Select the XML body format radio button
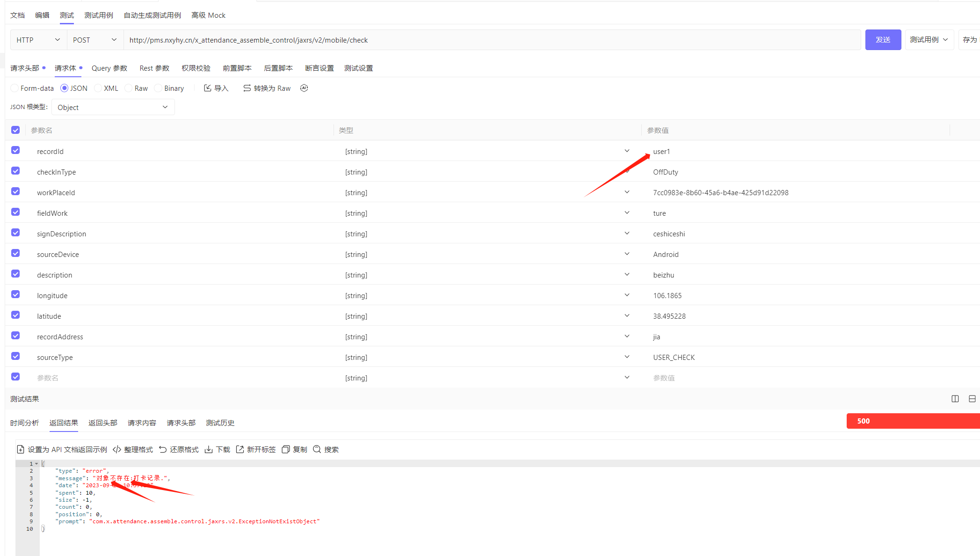The image size is (980, 556). [x=98, y=88]
